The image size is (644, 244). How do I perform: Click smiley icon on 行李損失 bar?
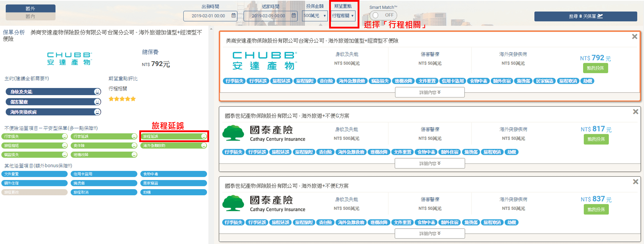pyautogui.click(x=64, y=136)
